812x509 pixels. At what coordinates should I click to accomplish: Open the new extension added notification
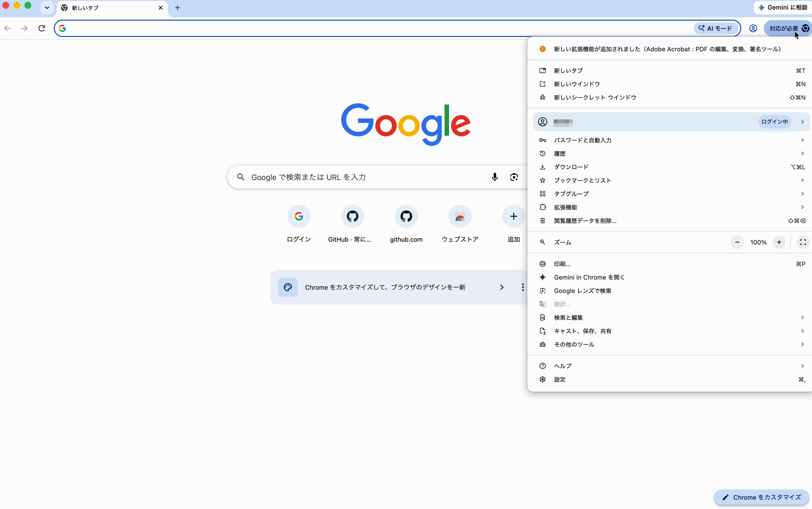[670, 49]
